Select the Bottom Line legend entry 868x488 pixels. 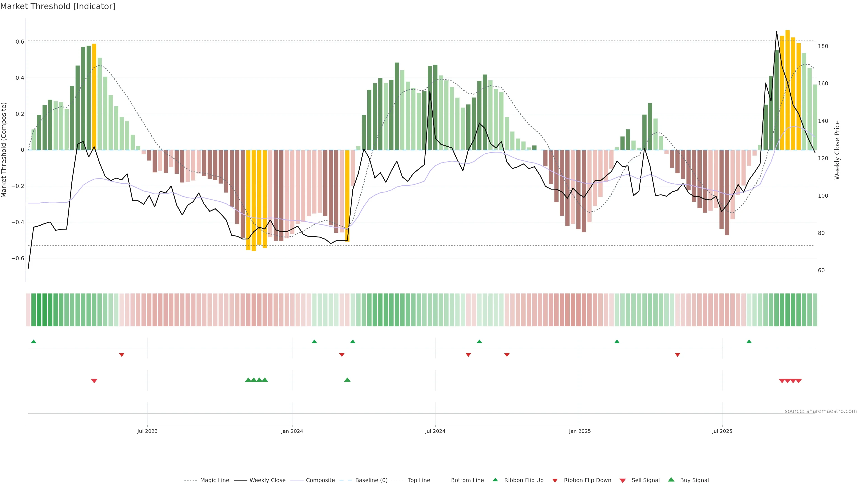pyautogui.click(x=467, y=480)
